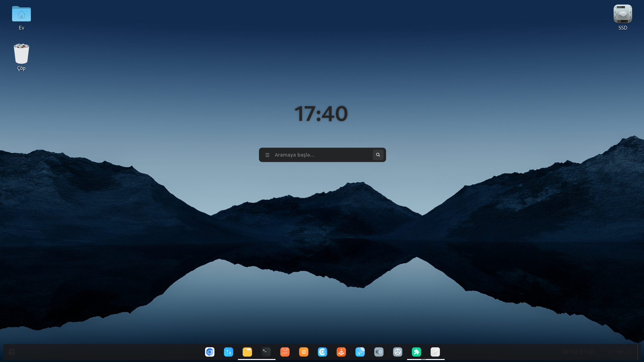Image resolution: width=644 pixels, height=362 pixels.
Task: Launch the blue C-shaped app in dock
Action: [323, 352]
